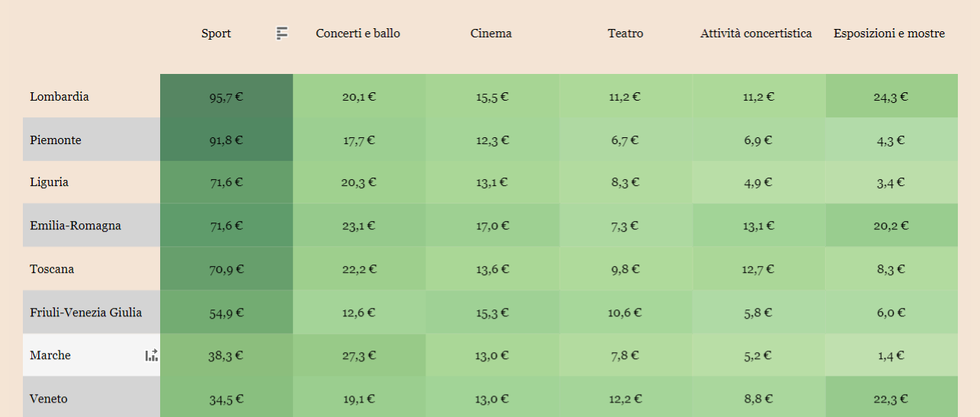Click the Cinema column header
980x417 pixels.
pos(491,34)
